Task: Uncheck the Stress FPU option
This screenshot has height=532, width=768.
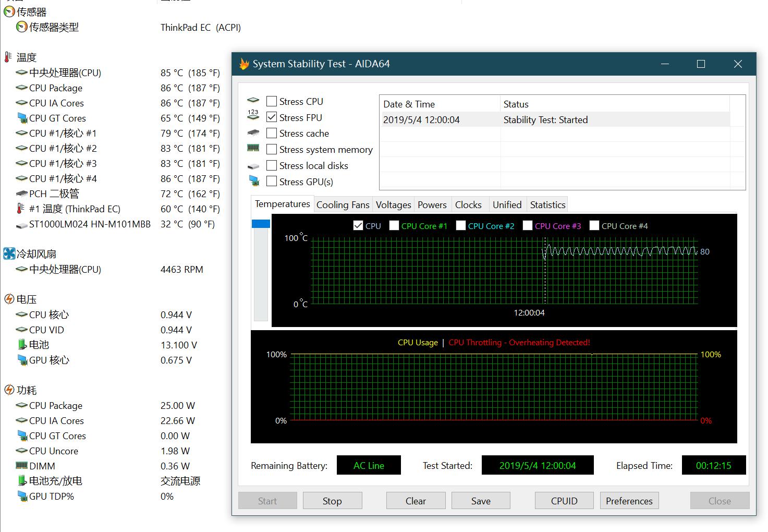Action: pyautogui.click(x=272, y=117)
